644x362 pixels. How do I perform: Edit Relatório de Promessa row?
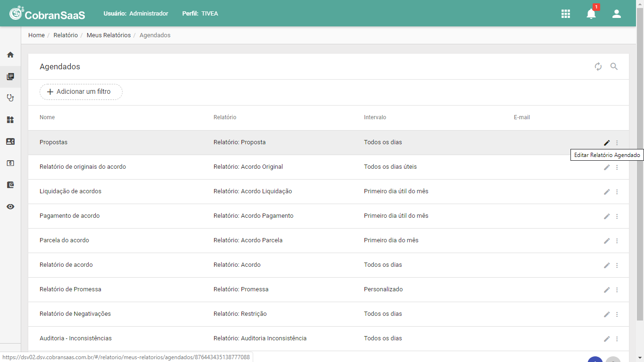(x=607, y=290)
